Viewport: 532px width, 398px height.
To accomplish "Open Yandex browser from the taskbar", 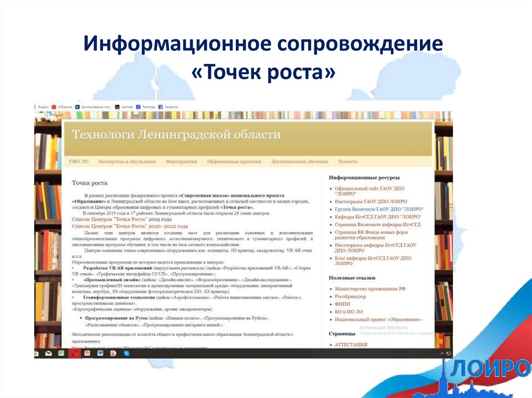I will [x=113, y=353].
